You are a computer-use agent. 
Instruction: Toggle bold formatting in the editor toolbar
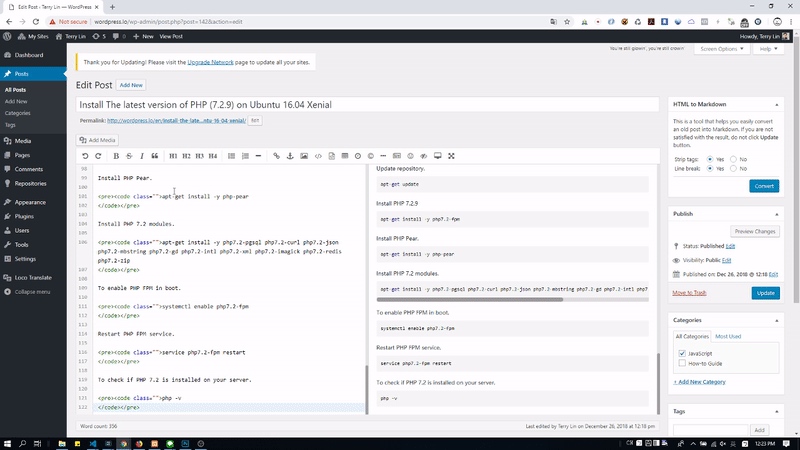pyautogui.click(x=116, y=156)
